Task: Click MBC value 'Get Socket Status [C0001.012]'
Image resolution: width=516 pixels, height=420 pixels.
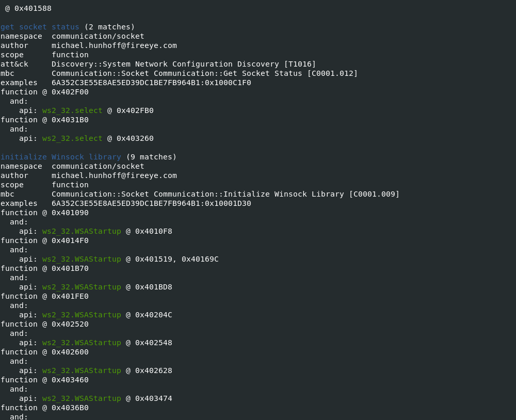Action: [290, 73]
